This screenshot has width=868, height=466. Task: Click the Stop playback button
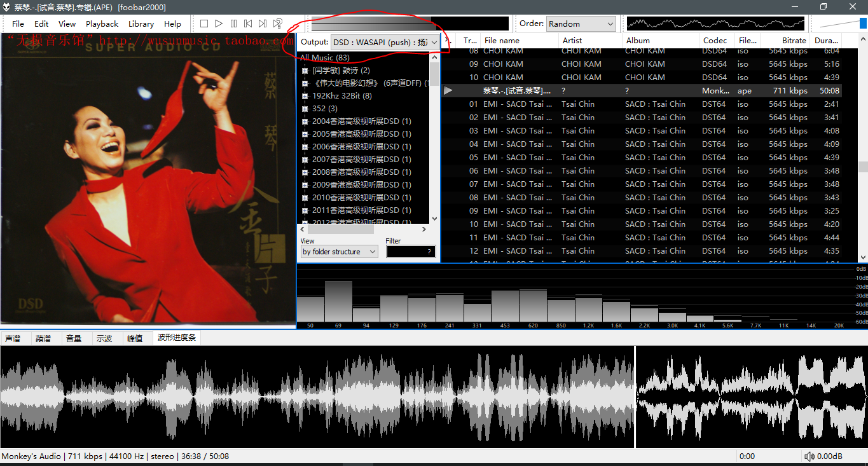tap(204, 24)
